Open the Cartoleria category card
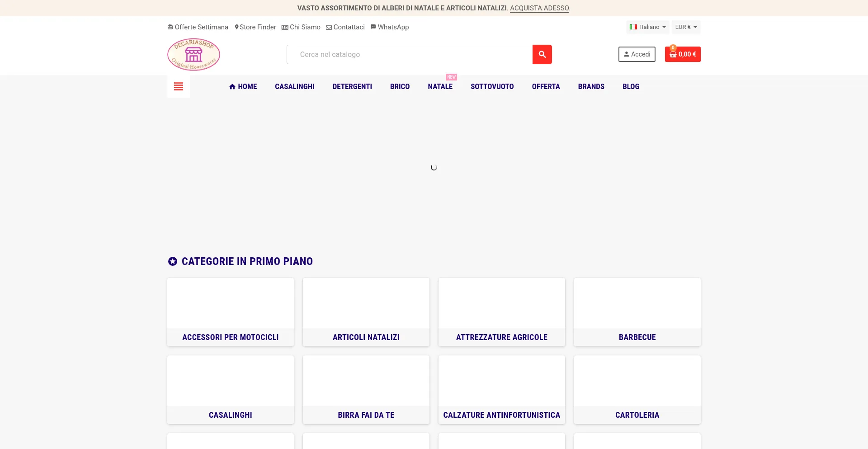Image resolution: width=868 pixels, height=449 pixels. (637, 390)
